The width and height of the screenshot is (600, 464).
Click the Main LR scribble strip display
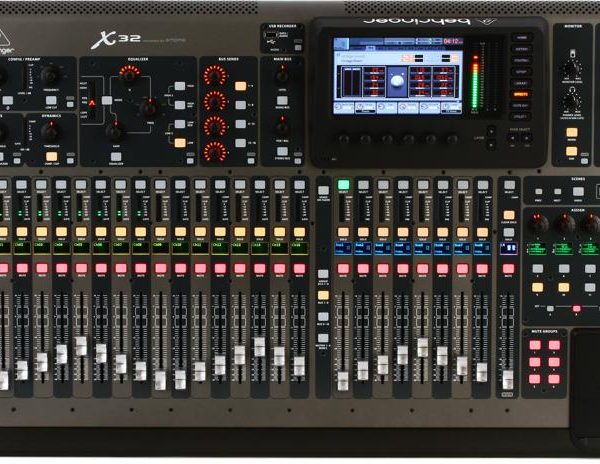[x=509, y=248]
